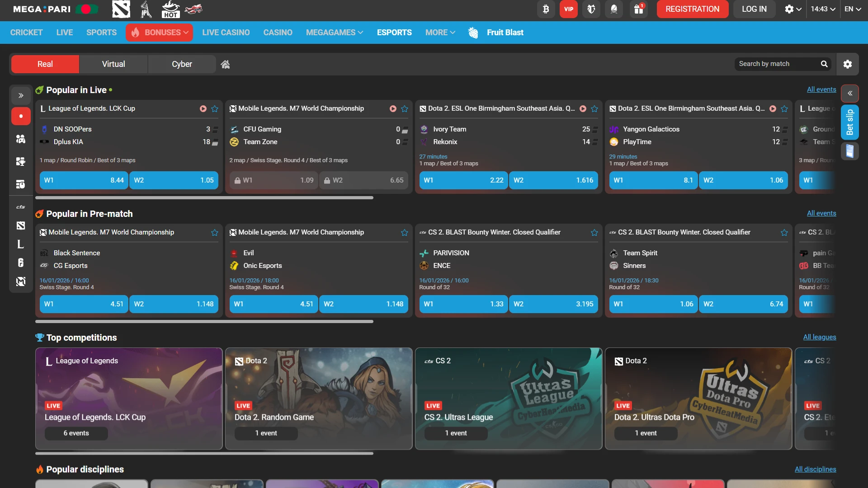Click the VIP icon in the header
Viewport: 868px width, 488px height.
click(568, 9)
